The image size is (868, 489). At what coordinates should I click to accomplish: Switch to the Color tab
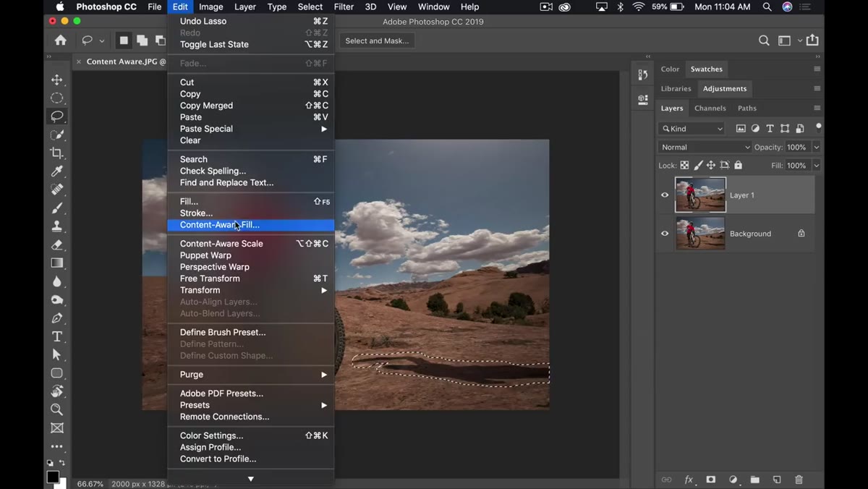[670, 69]
